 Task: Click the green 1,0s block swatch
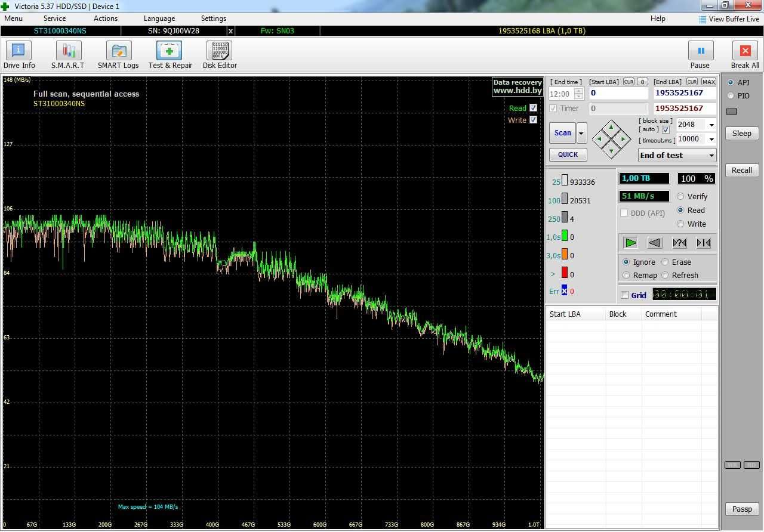point(565,236)
